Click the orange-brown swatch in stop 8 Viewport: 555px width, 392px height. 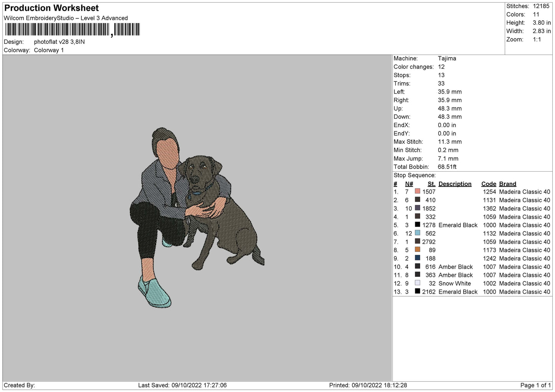click(417, 250)
